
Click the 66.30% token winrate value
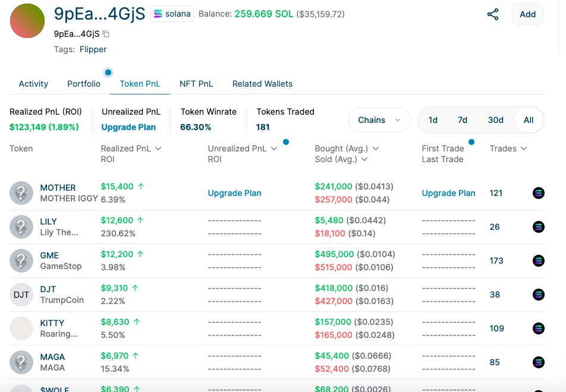point(196,127)
